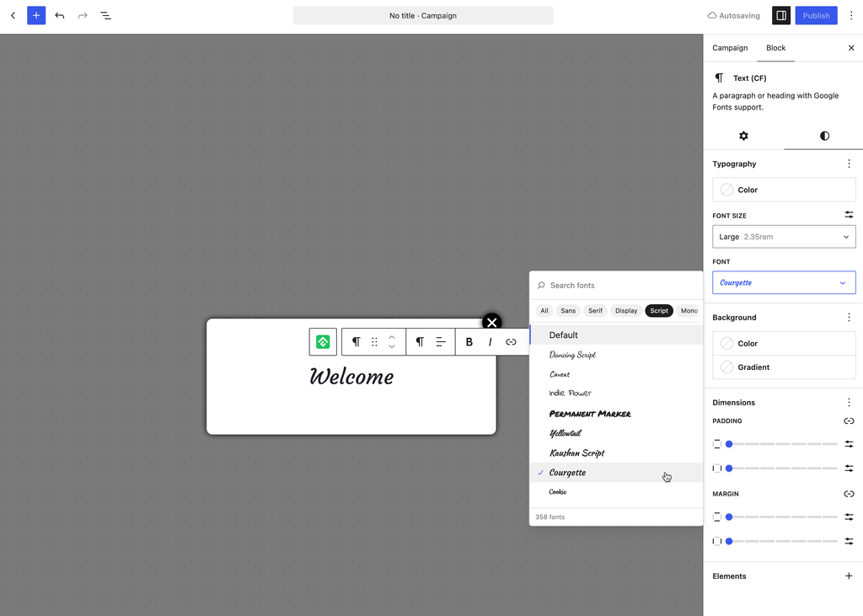Image resolution: width=863 pixels, height=616 pixels.
Task: Insert a link with the link icon
Action: coord(511,342)
